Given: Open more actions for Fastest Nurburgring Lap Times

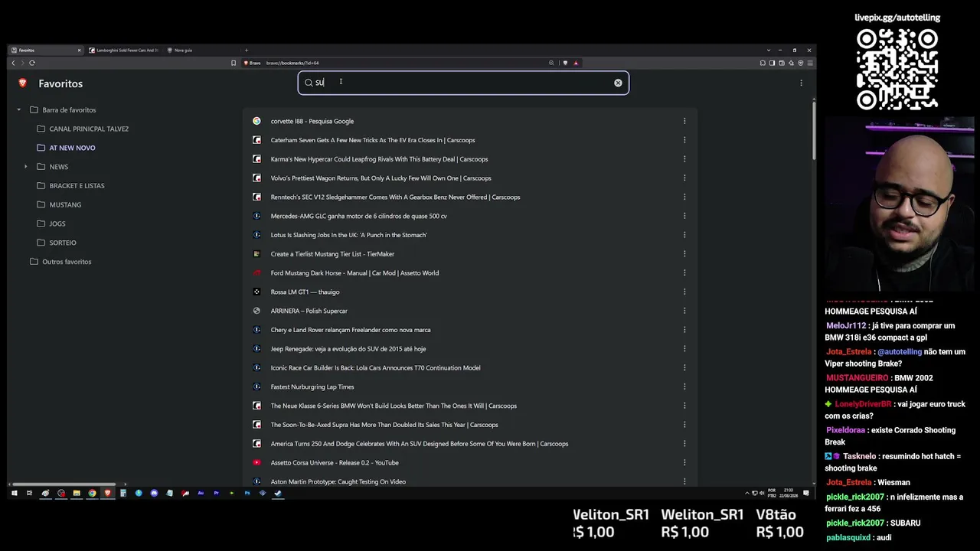Looking at the screenshot, I should (x=684, y=386).
